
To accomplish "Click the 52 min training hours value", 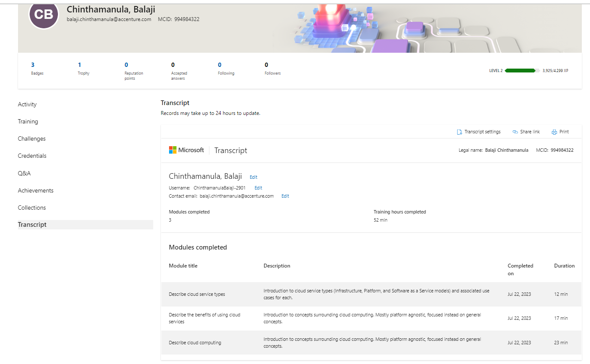I will pyautogui.click(x=381, y=220).
